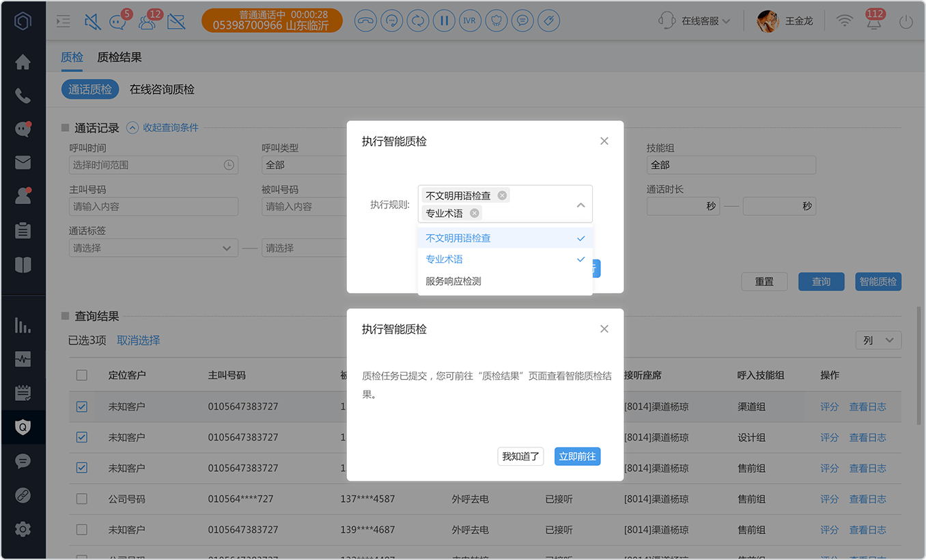Click the bell notification icon with 112
The image size is (926, 560).
tap(873, 21)
